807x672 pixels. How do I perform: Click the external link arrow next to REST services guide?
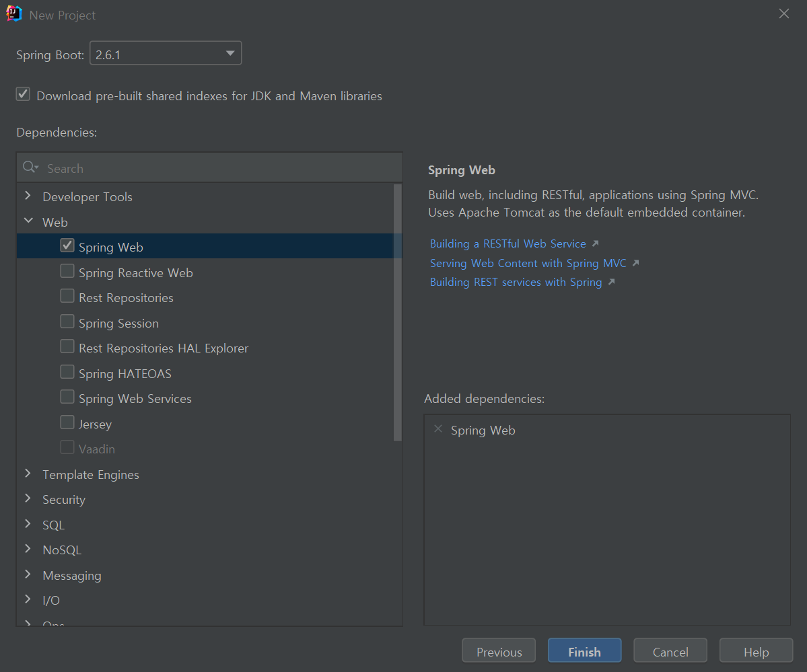coord(611,282)
